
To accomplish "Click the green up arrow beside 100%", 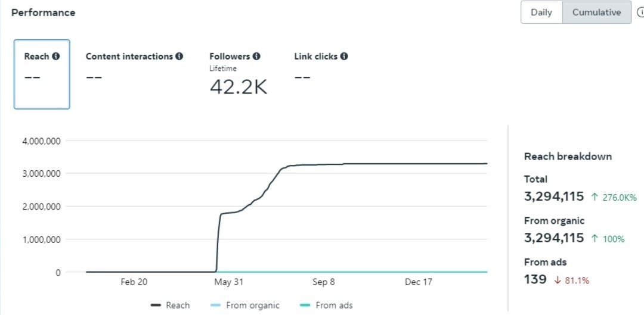I will (x=595, y=239).
